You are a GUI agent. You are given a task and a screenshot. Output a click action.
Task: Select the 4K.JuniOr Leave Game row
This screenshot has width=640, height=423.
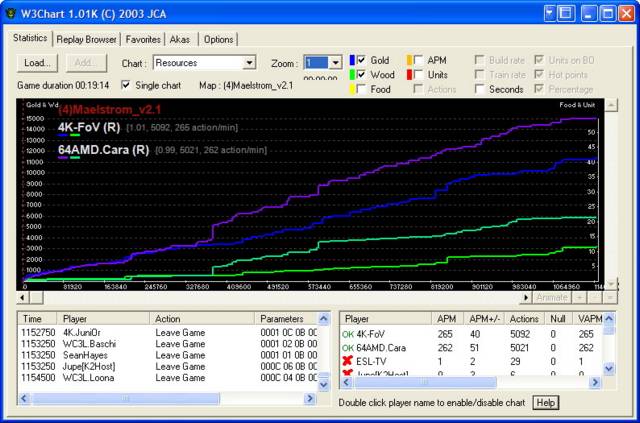click(x=168, y=333)
